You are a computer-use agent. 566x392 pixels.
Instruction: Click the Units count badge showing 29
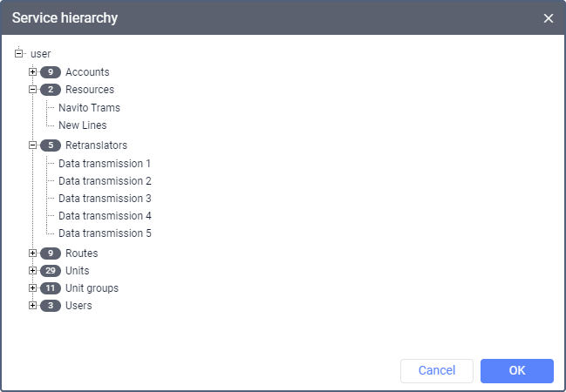point(51,271)
